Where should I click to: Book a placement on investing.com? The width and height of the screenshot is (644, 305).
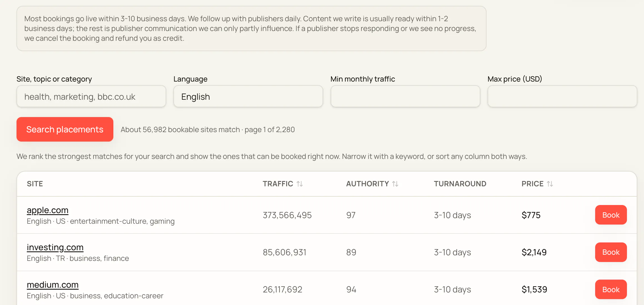coord(611,252)
